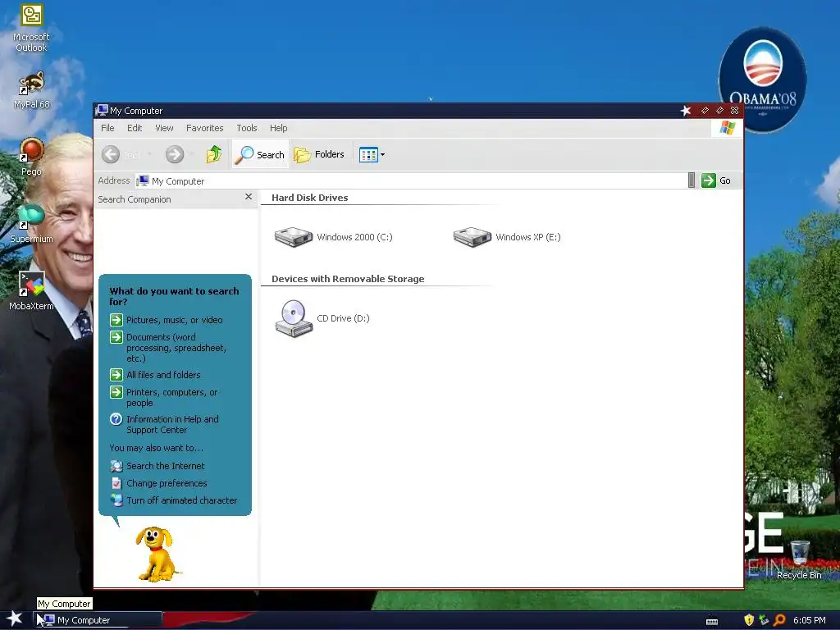840x630 pixels.
Task: Open the Microsoft Outlook desktop shortcut
Action: 31,28
